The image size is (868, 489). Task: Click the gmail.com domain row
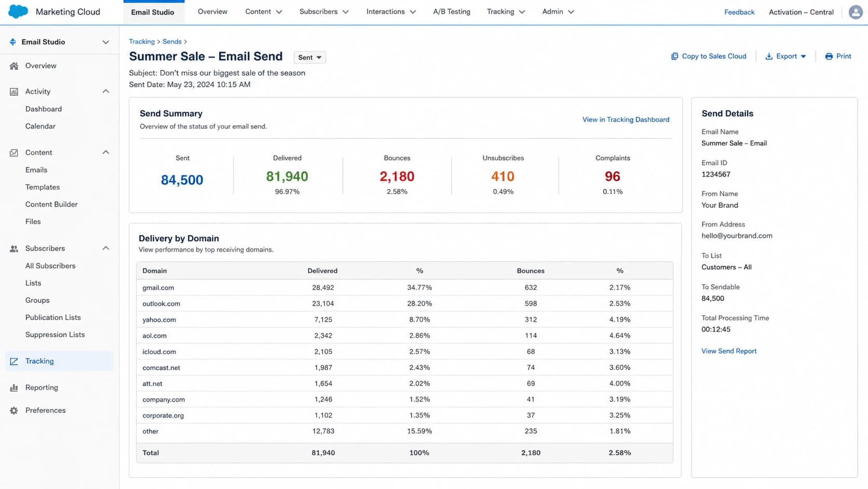pos(404,287)
